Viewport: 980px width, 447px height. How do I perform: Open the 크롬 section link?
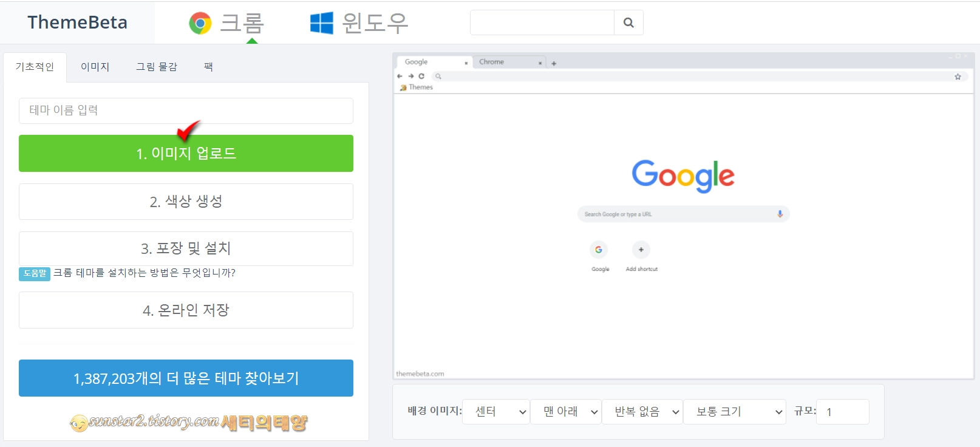(242, 23)
